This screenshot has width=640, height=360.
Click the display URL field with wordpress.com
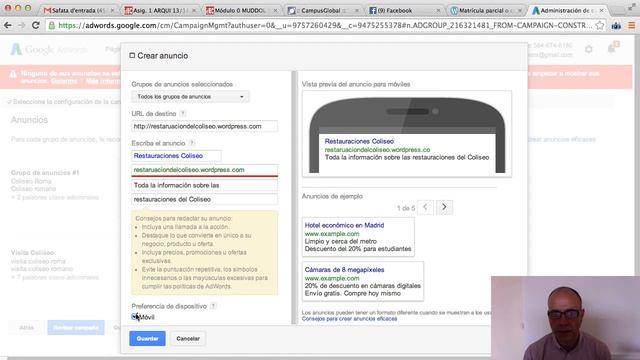(x=204, y=170)
